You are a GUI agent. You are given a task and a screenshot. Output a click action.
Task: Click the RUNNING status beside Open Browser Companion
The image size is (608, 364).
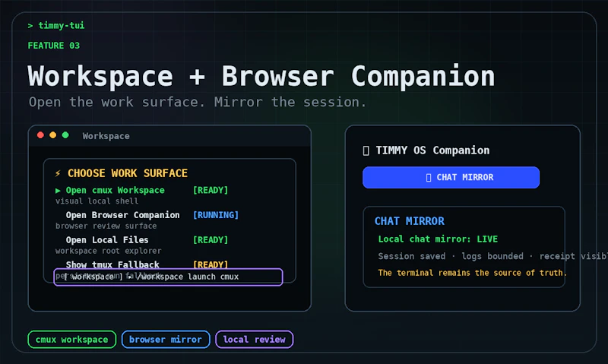[x=216, y=215]
